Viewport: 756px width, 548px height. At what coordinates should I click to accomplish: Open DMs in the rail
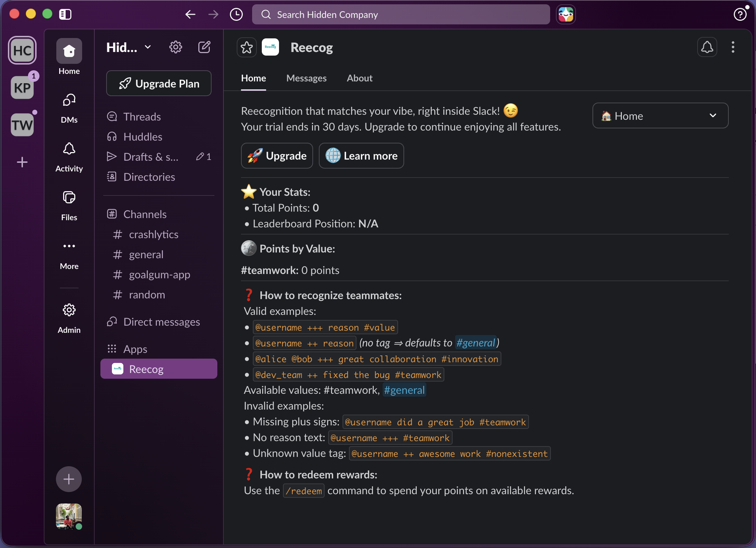point(69,108)
